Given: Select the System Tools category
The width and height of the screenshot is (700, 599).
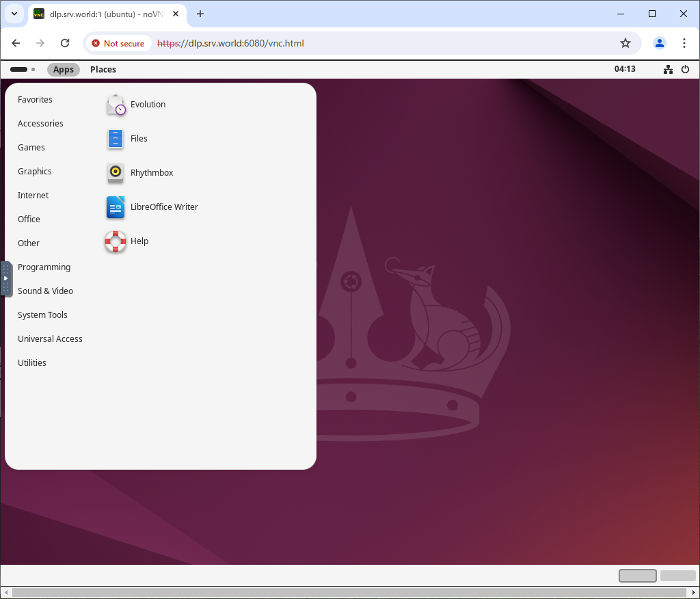Looking at the screenshot, I should coord(43,315).
